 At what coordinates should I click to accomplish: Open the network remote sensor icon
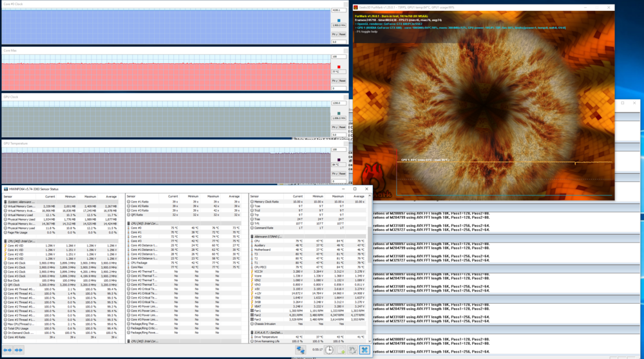point(301,350)
